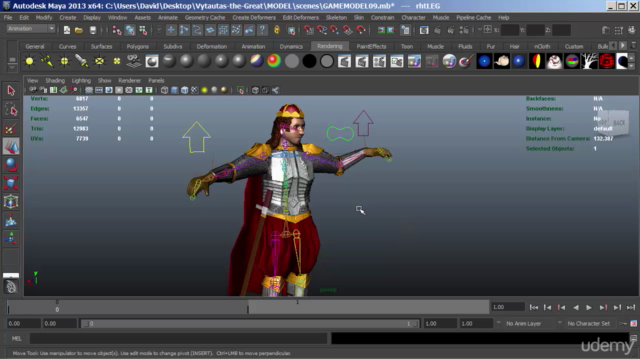Click the New Scene icon

[67, 30]
